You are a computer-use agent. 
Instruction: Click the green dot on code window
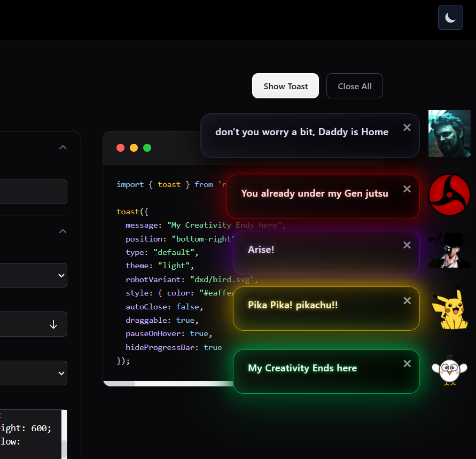(x=147, y=148)
